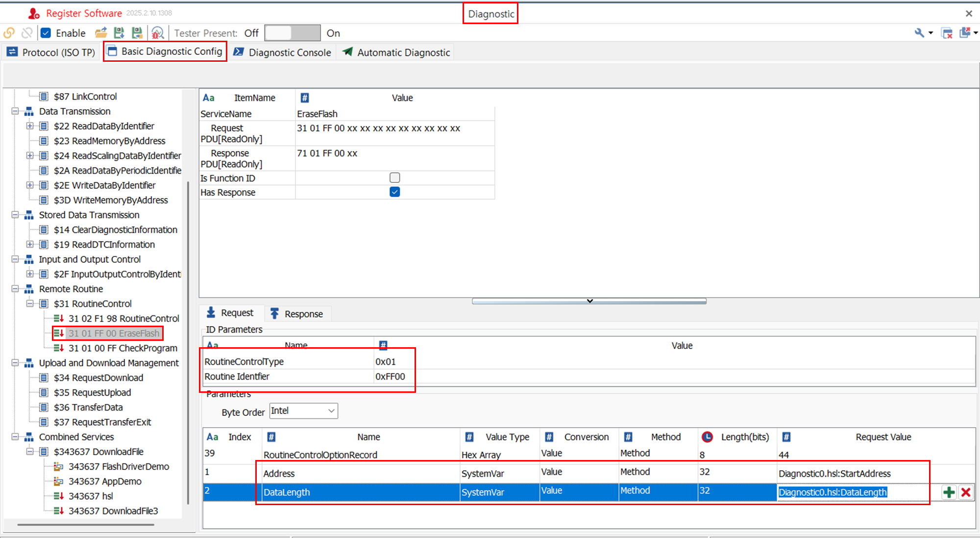The image size is (980, 538).
Task: Toggle the Tester Present switch
Action: 292,33
